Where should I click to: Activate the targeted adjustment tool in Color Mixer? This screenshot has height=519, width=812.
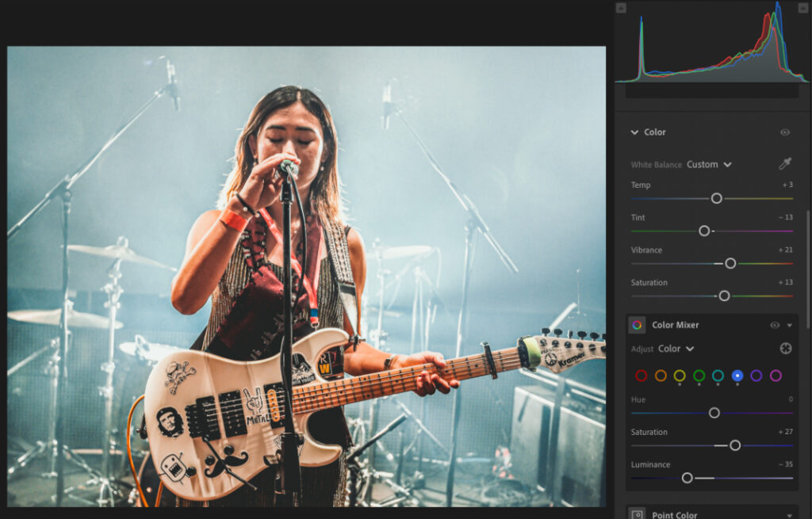tap(786, 348)
